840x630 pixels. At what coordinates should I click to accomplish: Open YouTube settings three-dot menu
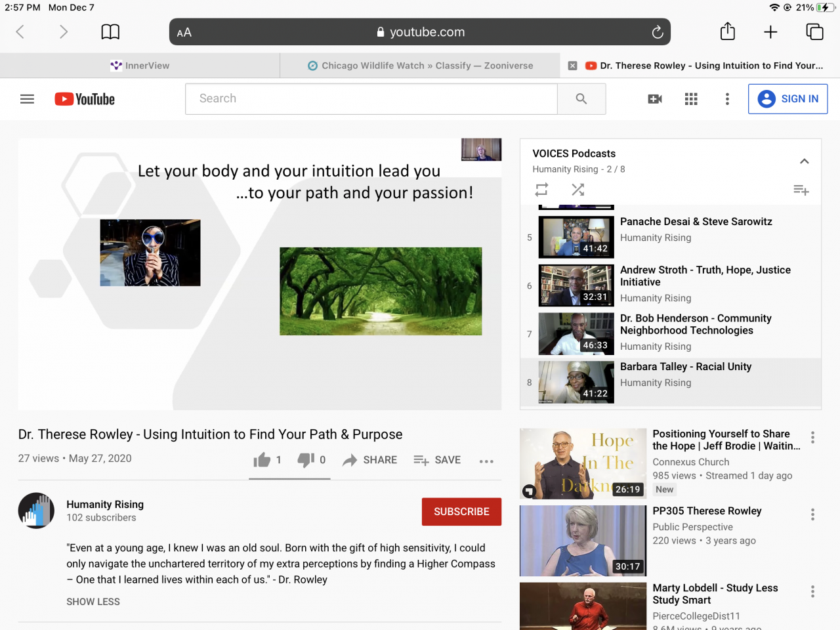727,99
